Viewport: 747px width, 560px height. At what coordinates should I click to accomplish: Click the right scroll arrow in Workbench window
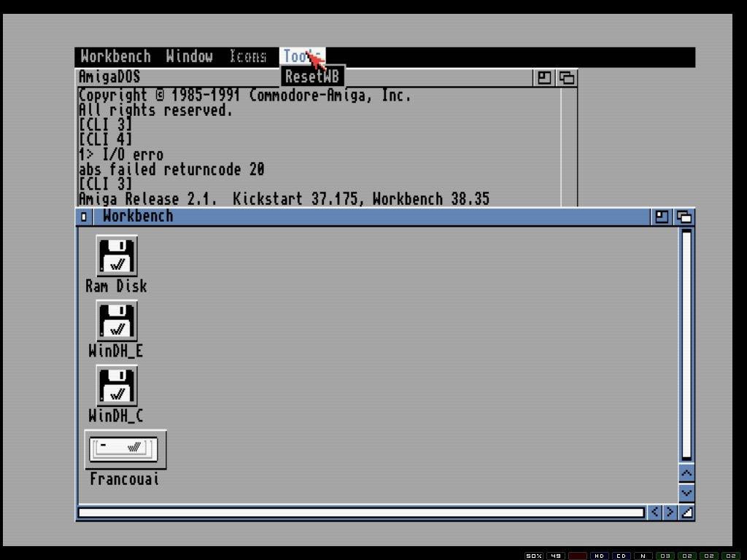(x=670, y=512)
